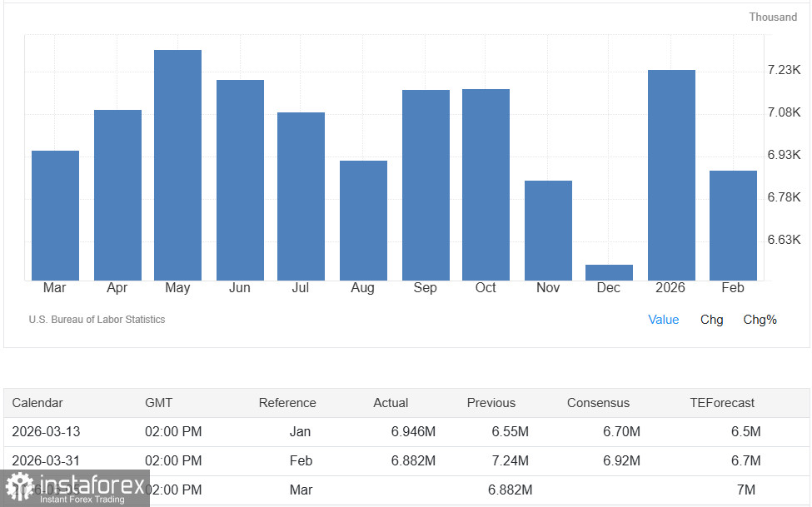Click the consensus value 6.70M

(x=621, y=431)
